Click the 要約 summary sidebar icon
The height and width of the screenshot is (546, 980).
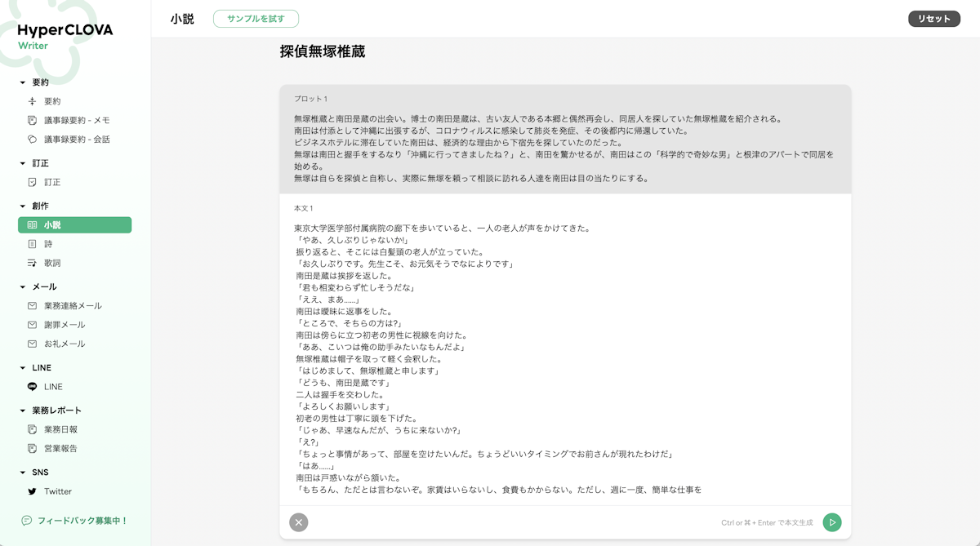click(33, 101)
